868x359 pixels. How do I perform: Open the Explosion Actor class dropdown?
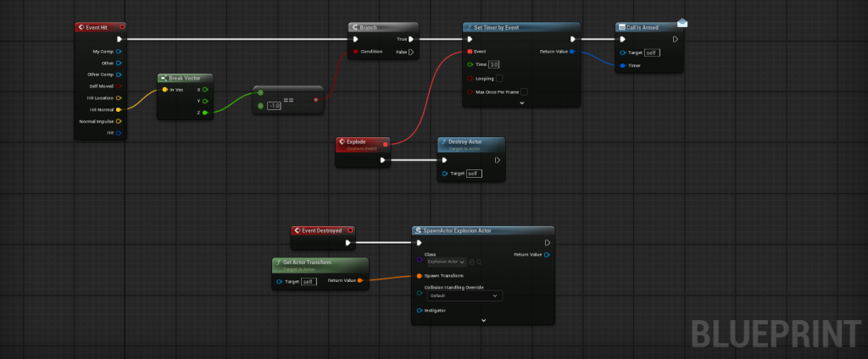pyautogui.click(x=445, y=262)
